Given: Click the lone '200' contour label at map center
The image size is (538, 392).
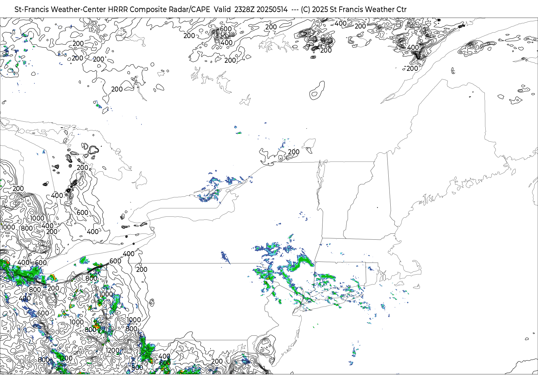Looking at the screenshot, I should (x=294, y=152).
